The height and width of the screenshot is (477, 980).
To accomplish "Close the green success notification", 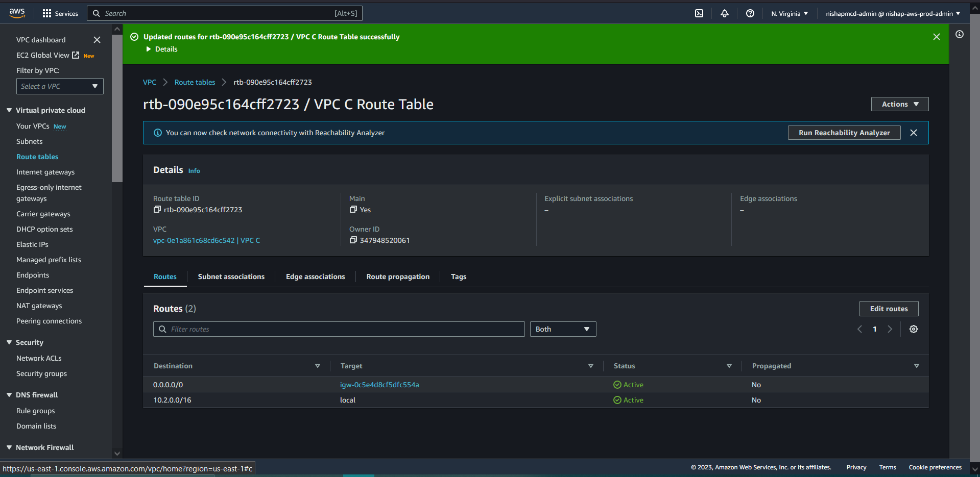I will [x=936, y=37].
